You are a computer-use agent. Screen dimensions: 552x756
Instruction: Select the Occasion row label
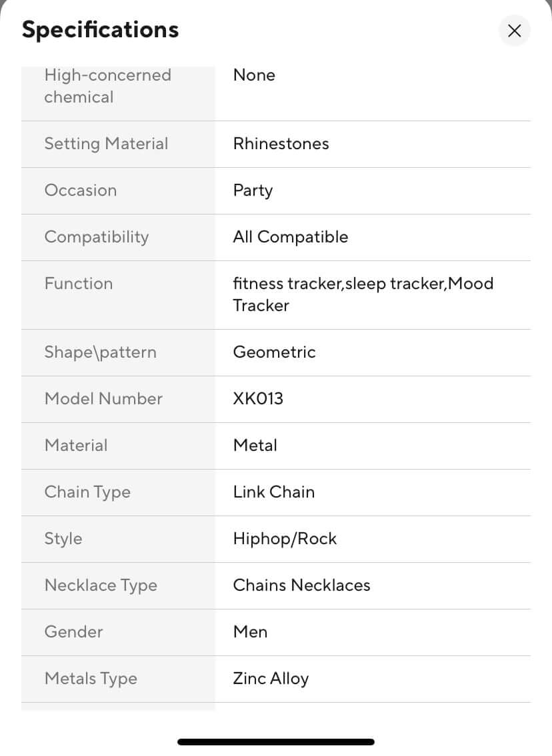pos(80,190)
